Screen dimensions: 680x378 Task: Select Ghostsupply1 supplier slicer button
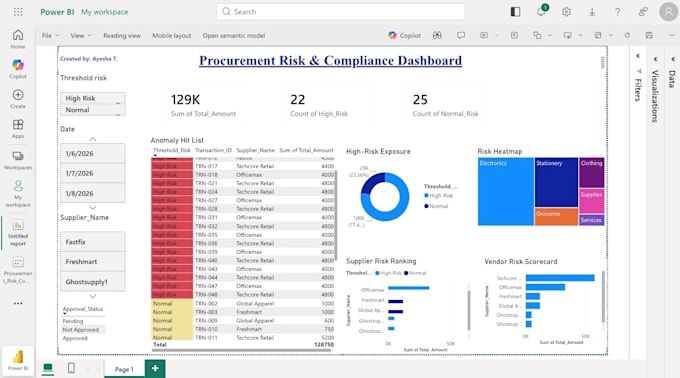pyautogui.click(x=93, y=282)
